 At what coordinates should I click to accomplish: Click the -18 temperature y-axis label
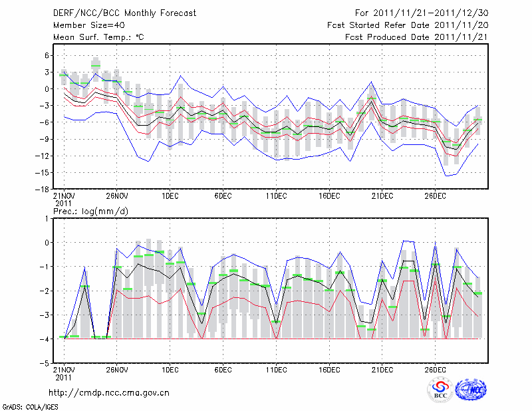tap(43, 190)
